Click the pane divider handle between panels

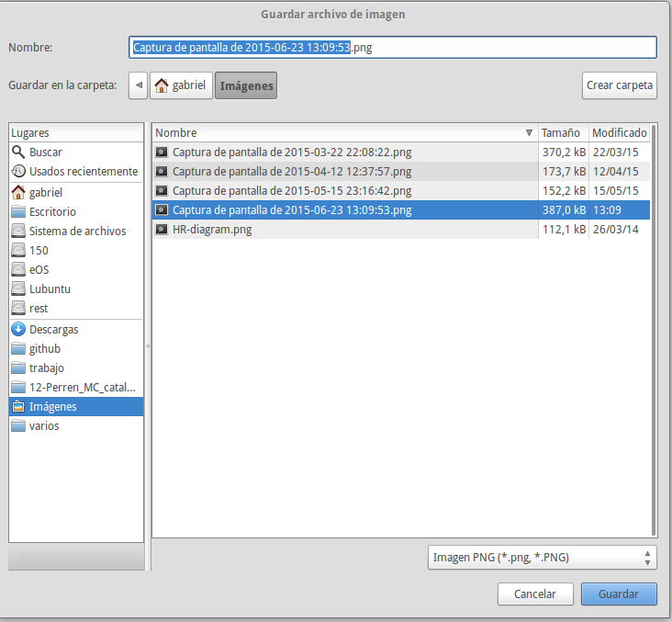pyautogui.click(x=148, y=345)
